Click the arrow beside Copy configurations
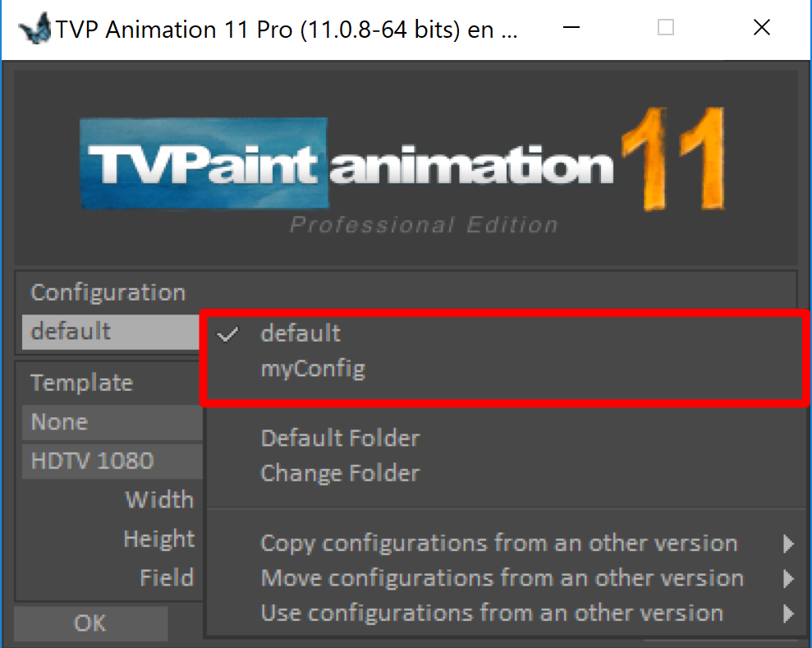Image resolution: width=812 pixels, height=648 pixels. (x=788, y=544)
